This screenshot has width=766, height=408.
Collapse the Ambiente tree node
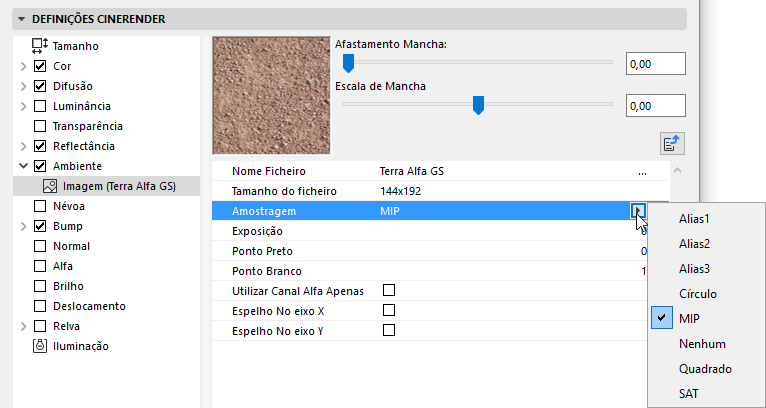pos(24,166)
